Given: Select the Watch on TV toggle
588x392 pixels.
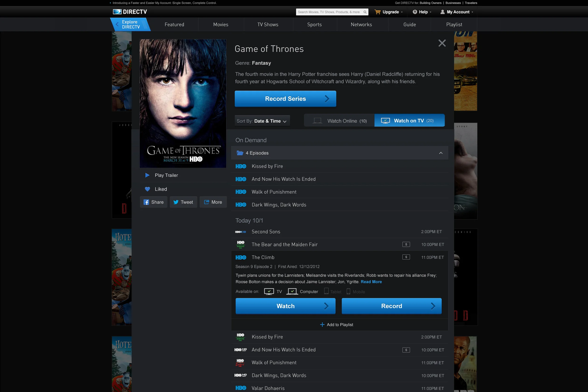Looking at the screenshot, I should pyautogui.click(x=409, y=120).
